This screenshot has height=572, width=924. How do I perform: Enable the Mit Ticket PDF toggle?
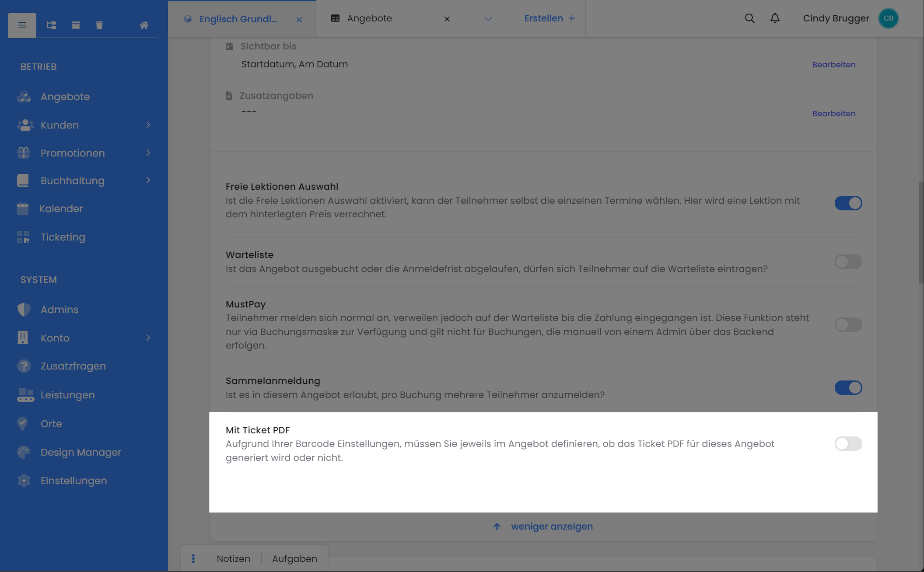click(x=848, y=443)
